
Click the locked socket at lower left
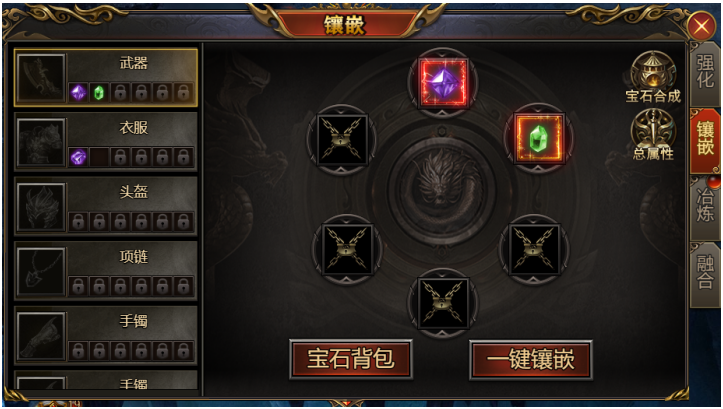pyautogui.click(x=347, y=249)
